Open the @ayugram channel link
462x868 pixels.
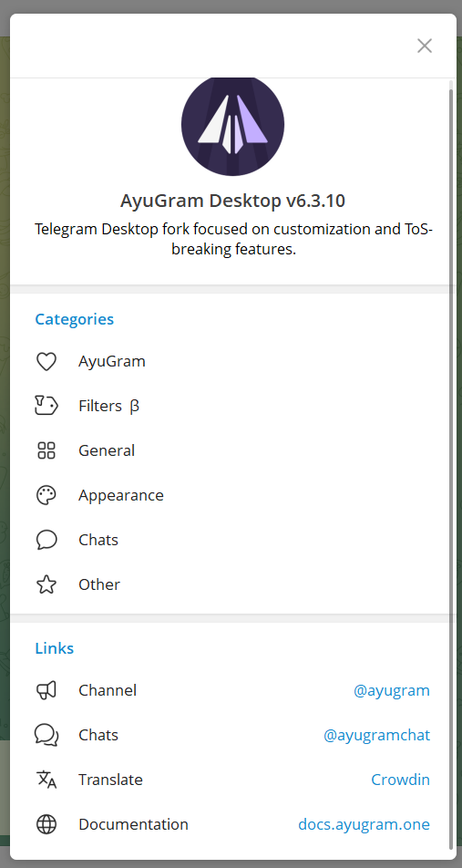click(392, 690)
